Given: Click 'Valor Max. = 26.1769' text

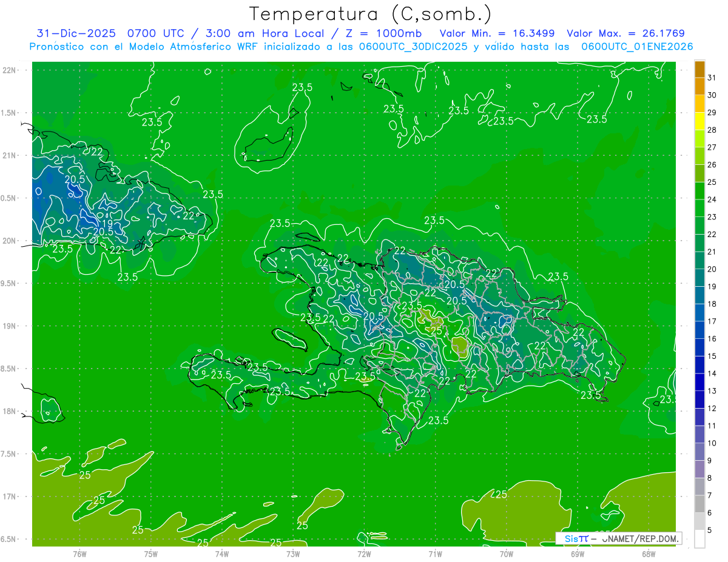Looking at the screenshot, I should 625,33.
